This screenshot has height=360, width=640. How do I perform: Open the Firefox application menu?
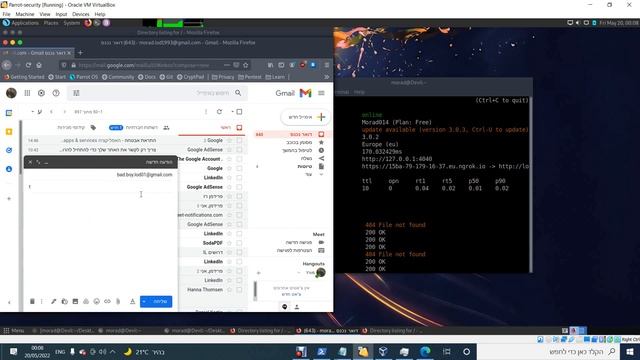point(327,65)
